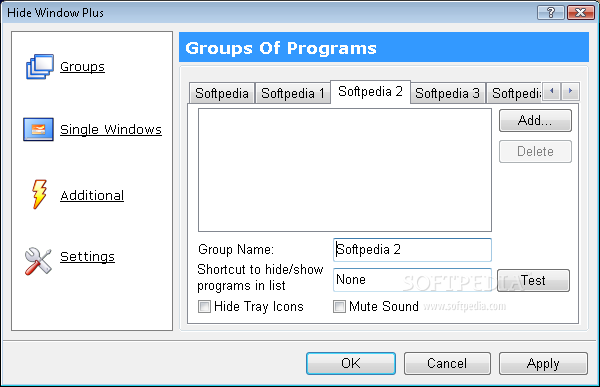Focus the Group Name text field
Image resolution: width=600 pixels, height=387 pixels.
pos(412,250)
